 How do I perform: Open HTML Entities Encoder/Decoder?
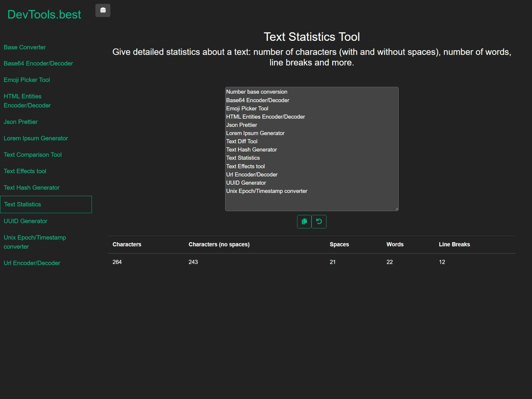pyautogui.click(x=27, y=101)
